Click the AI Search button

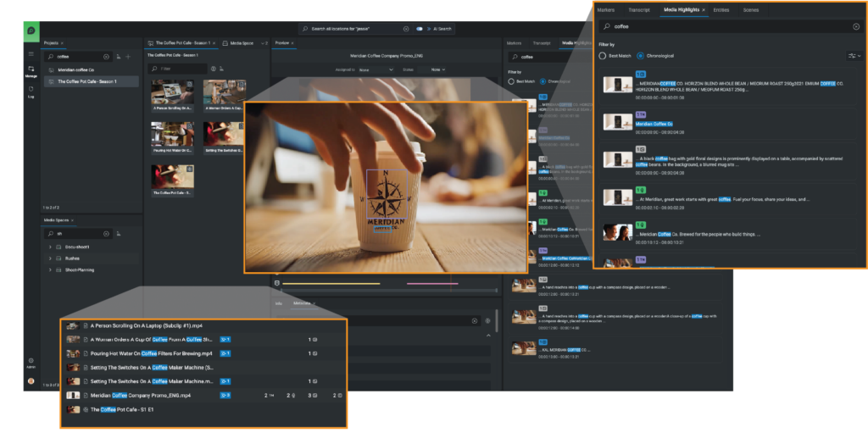(439, 29)
